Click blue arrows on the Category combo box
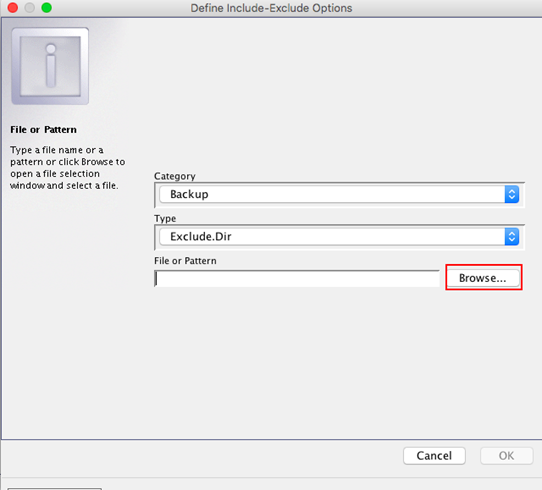Viewport: 542px width, 490px height. coord(512,195)
